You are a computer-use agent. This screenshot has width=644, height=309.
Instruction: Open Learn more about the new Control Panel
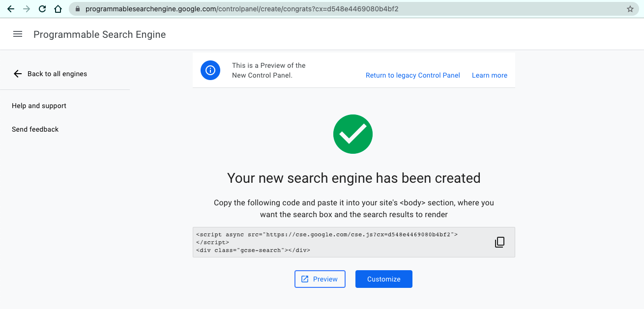tap(489, 75)
